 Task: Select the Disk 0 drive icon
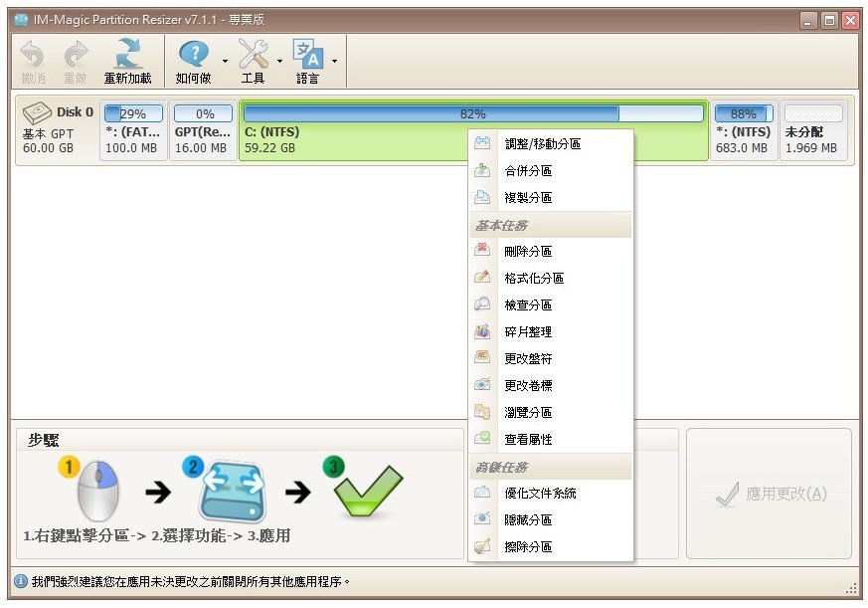click(x=37, y=112)
